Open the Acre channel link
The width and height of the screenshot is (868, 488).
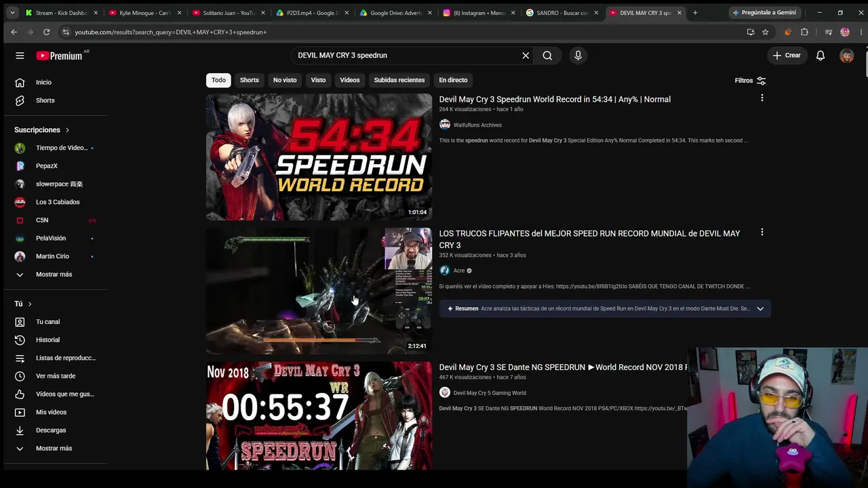[459, 270]
